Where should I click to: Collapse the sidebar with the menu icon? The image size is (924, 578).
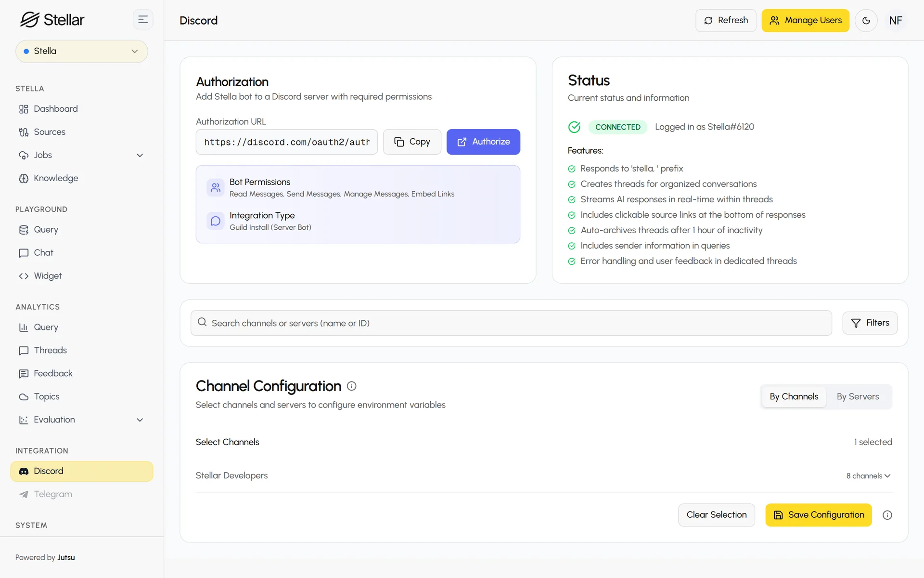click(143, 20)
